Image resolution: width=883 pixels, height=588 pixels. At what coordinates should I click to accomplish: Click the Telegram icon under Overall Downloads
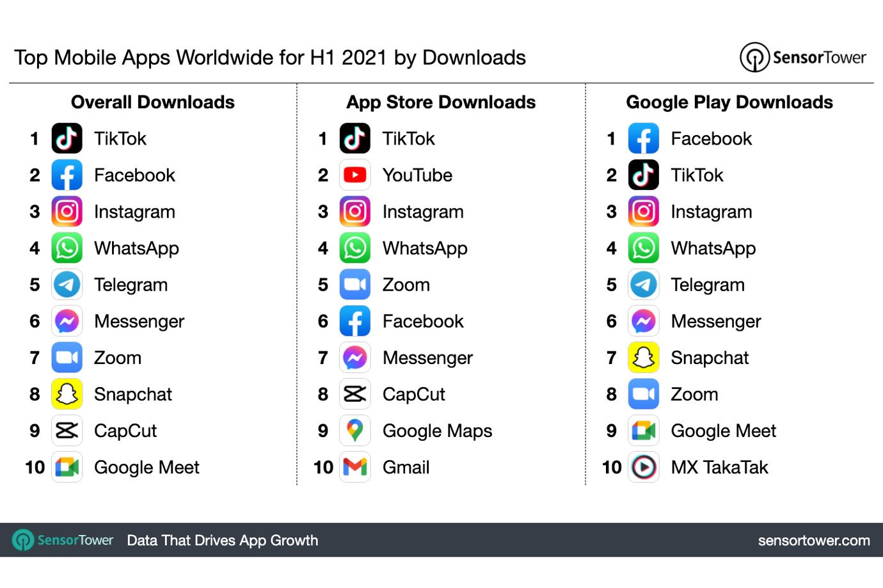pos(67,285)
